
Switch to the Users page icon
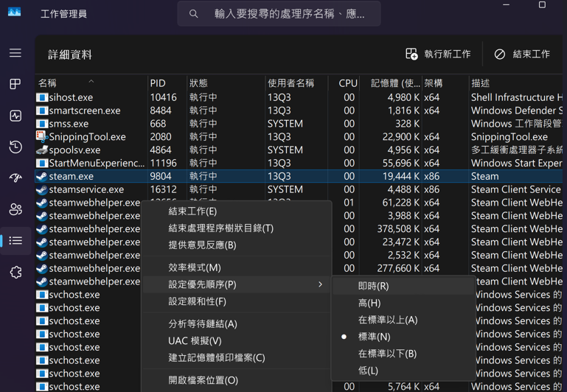pyautogui.click(x=15, y=209)
